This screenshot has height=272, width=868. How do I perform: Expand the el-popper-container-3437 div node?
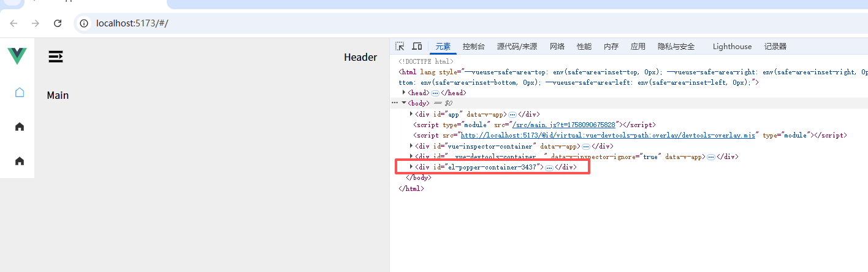coord(411,166)
